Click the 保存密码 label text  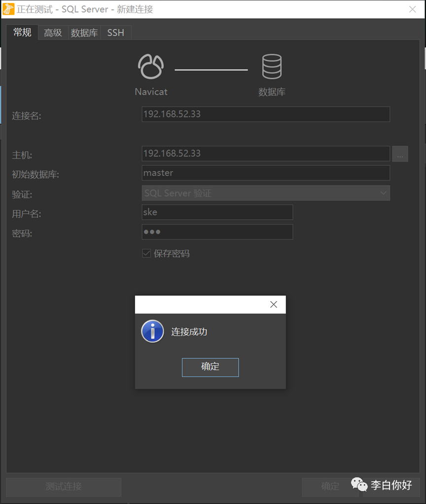click(x=172, y=254)
